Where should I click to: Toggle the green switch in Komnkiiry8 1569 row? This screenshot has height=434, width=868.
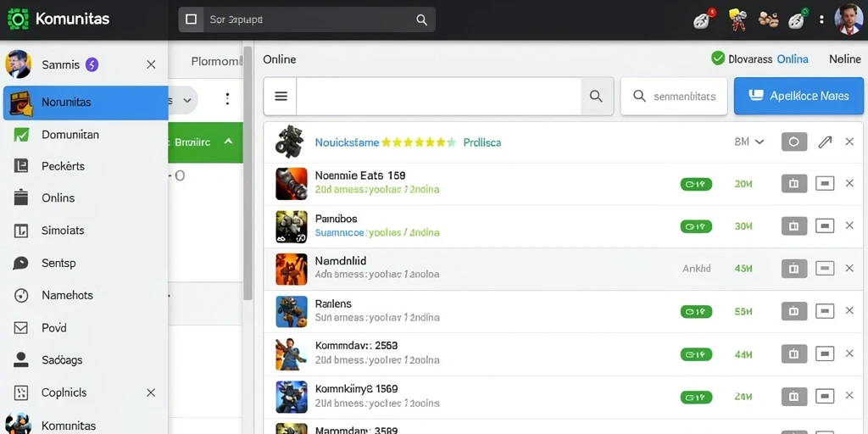[x=696, y=397]
